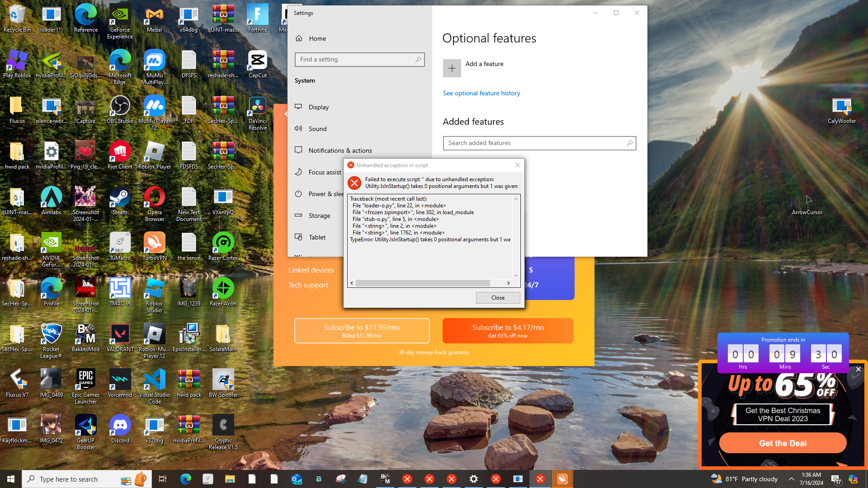
Task: Click Get the Deal VPN button
Action: 783,443
